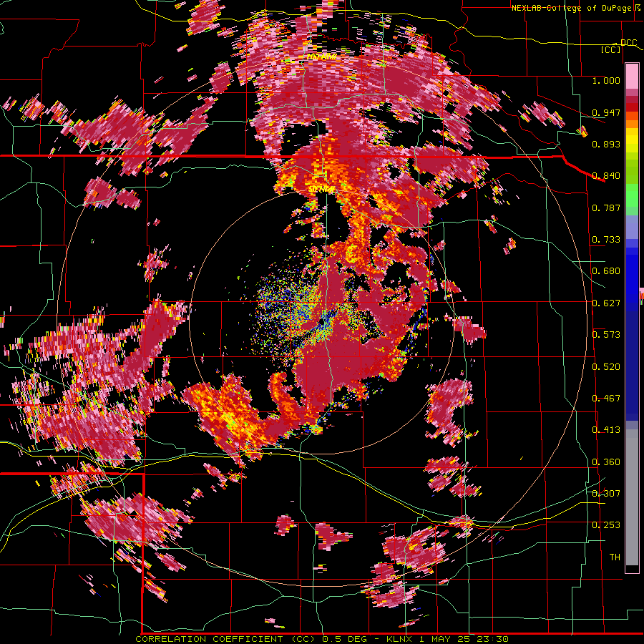Pick the light pink band on color bar
The image size is (644, 644).
pos(632,77)
